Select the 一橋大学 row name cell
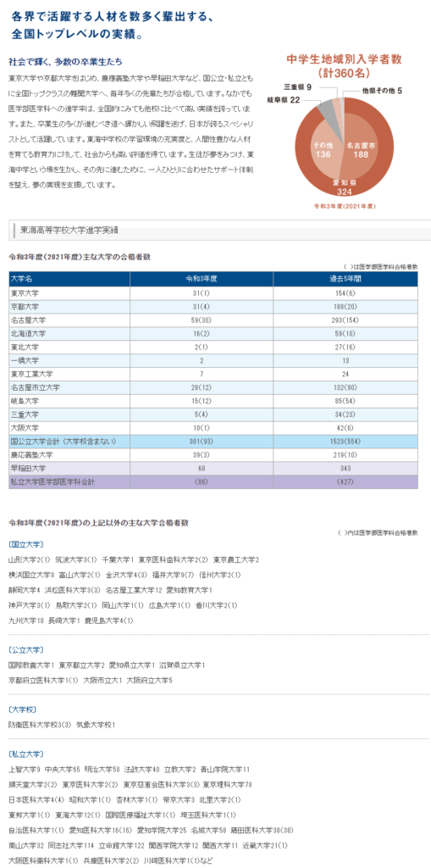This screenshot has width=431, height=868. 69,361
